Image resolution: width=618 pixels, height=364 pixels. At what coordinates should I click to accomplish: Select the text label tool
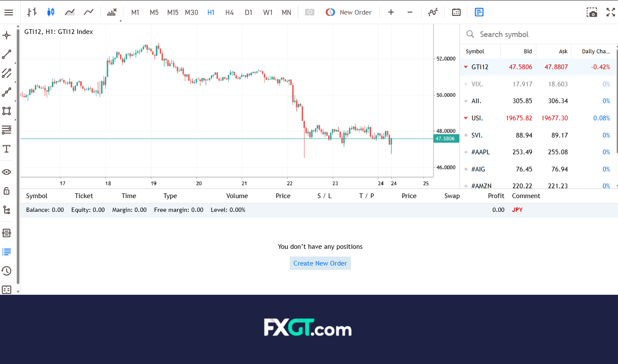[x=7, y=149]
